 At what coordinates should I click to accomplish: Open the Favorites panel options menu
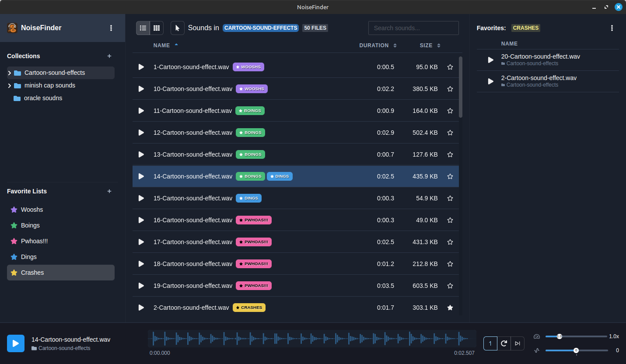[x=612, y=28]
